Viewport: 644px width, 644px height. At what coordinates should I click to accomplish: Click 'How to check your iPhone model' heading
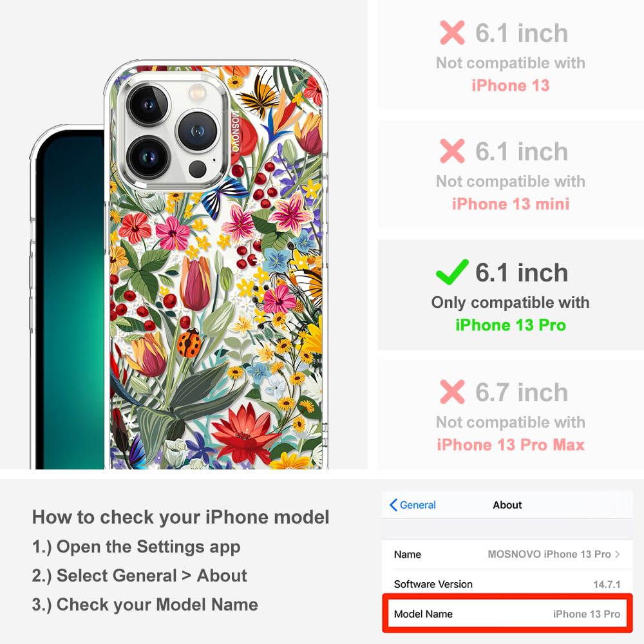(x=181, y=516)
